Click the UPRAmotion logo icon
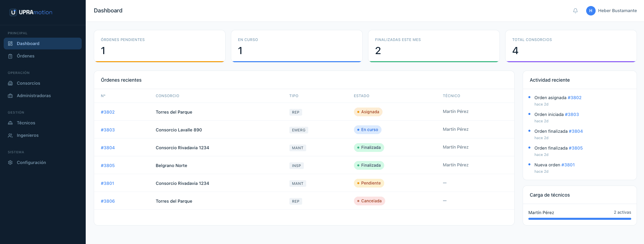The image size is (644, 244). 13,12
